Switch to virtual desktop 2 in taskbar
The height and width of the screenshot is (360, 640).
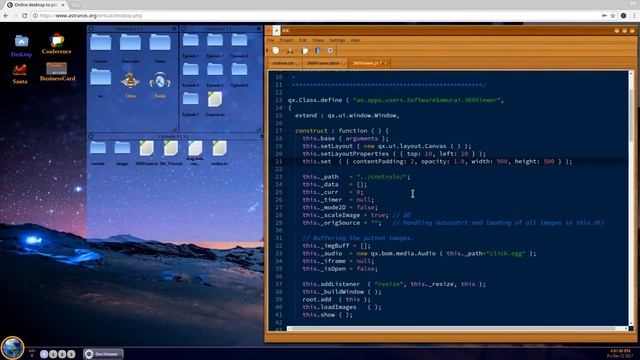[62, 354]
